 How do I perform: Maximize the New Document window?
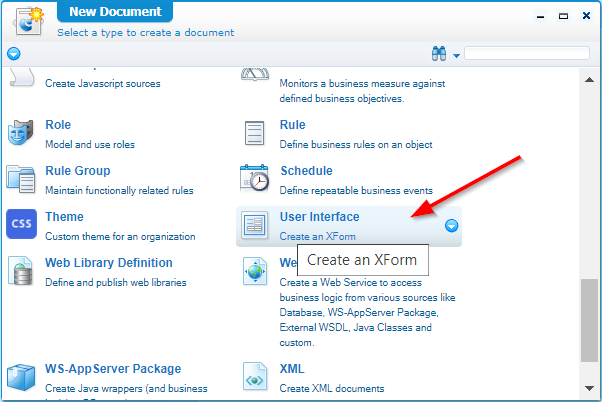(563, 16)
